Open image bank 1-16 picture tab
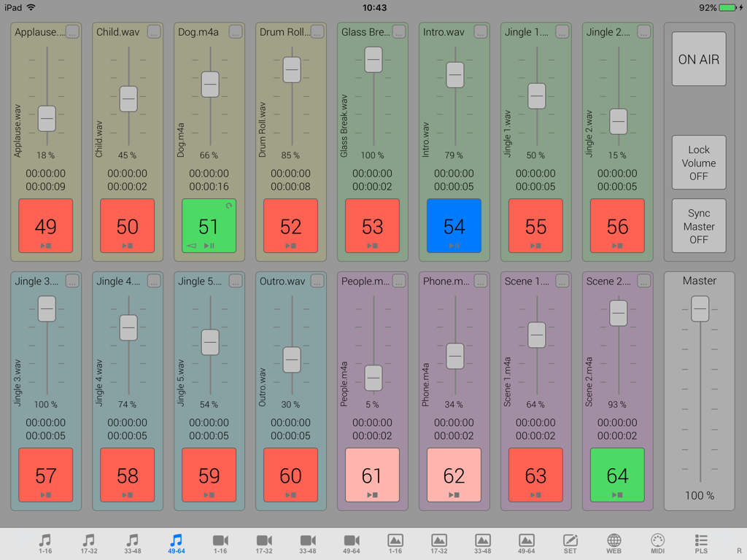Screen dimensions: 747x560 (395, 544)
